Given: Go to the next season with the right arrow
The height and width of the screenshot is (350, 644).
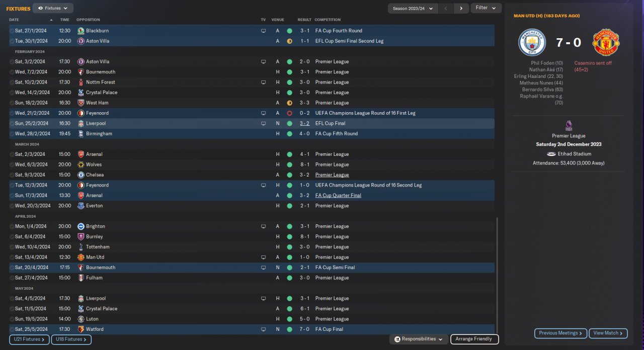Looking at the screenshot, I should coord(461,8).
